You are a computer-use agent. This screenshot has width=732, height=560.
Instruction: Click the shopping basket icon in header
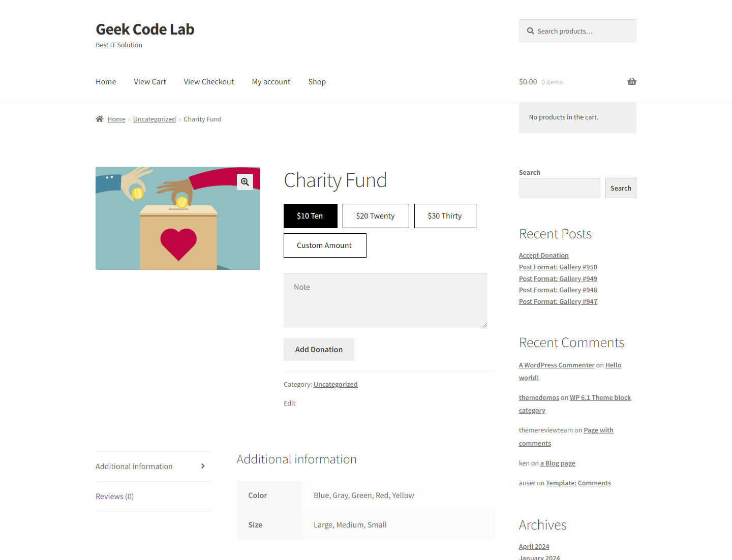632,81
